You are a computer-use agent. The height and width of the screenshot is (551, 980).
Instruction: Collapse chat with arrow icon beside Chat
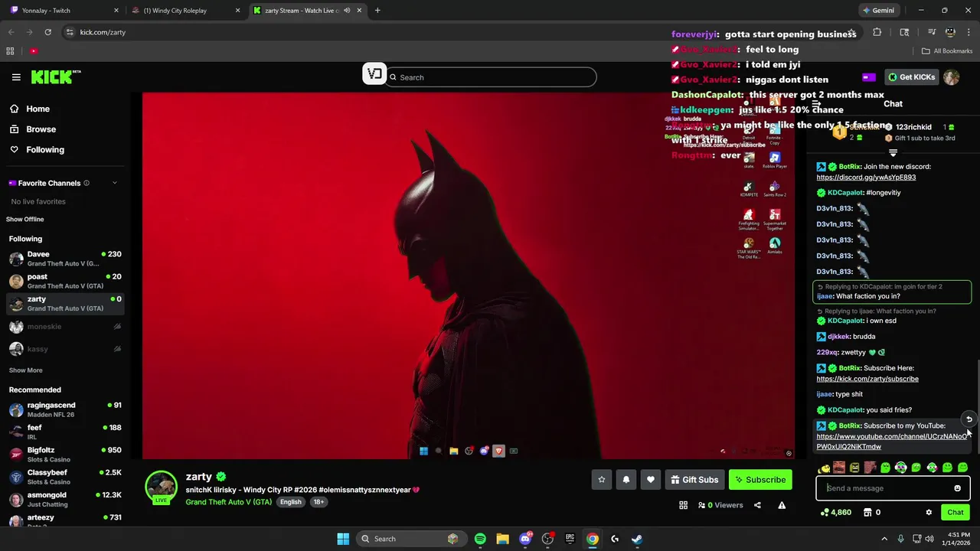point(816,104)
